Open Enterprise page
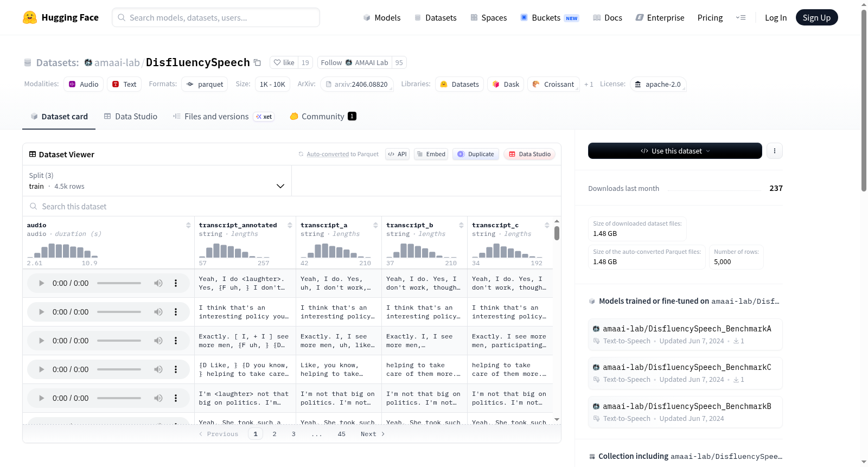The image size is (868, 467). [660, 18]
